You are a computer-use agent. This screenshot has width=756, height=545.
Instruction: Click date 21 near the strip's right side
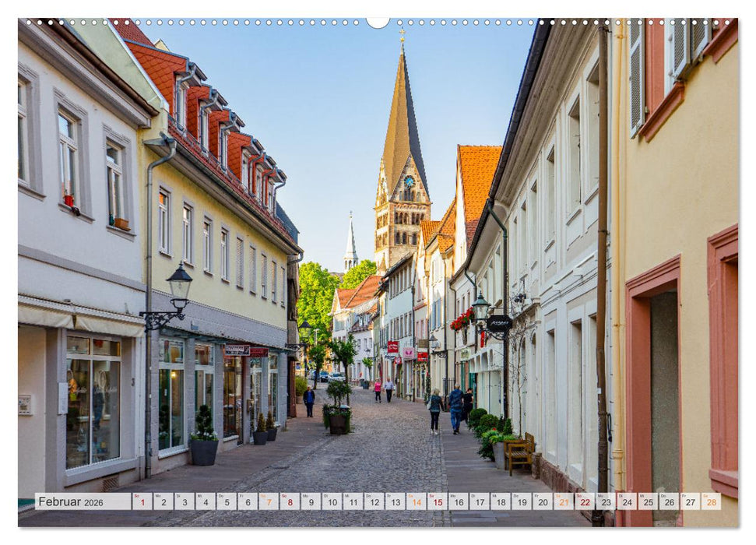pyautogui.click(x=562, y=504)
